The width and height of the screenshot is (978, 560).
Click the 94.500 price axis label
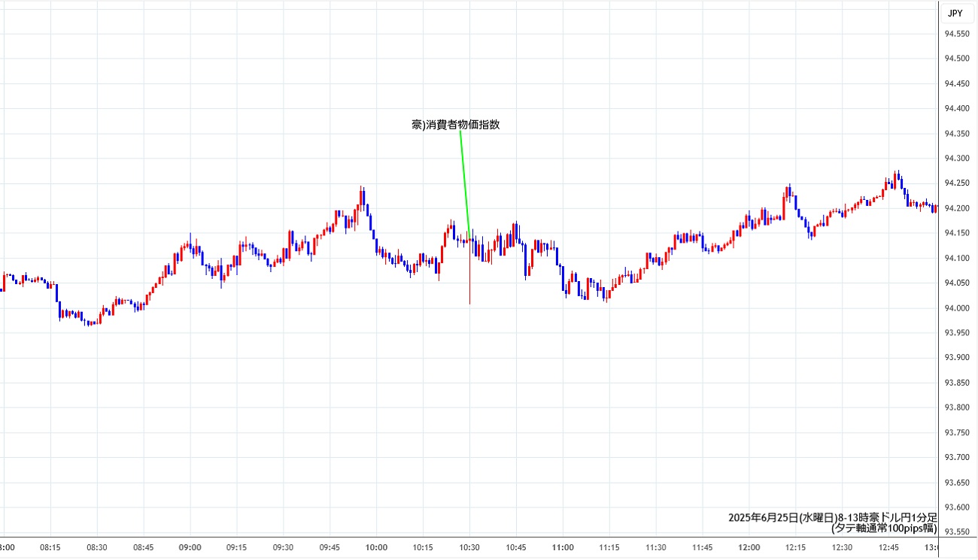click(957, 59)
